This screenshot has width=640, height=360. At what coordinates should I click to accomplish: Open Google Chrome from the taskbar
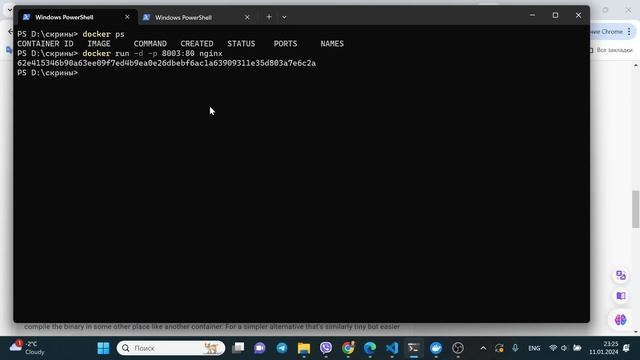[348, 348]
